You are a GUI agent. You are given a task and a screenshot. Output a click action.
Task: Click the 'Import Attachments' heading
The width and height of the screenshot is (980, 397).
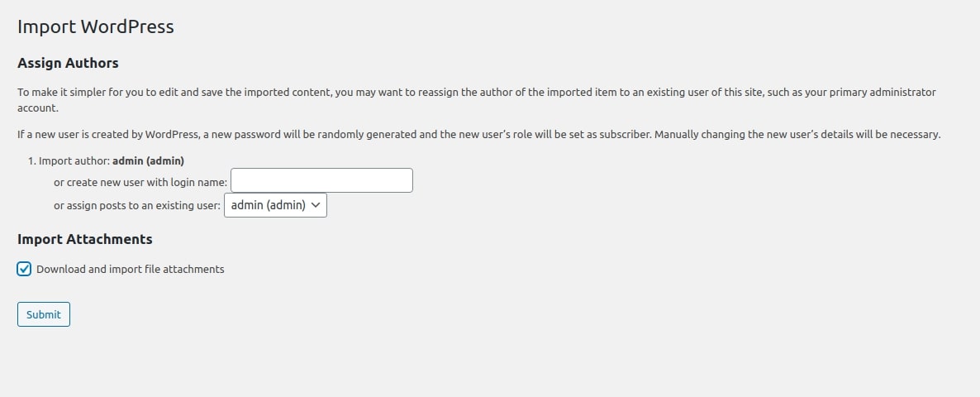tap(85, 239)
